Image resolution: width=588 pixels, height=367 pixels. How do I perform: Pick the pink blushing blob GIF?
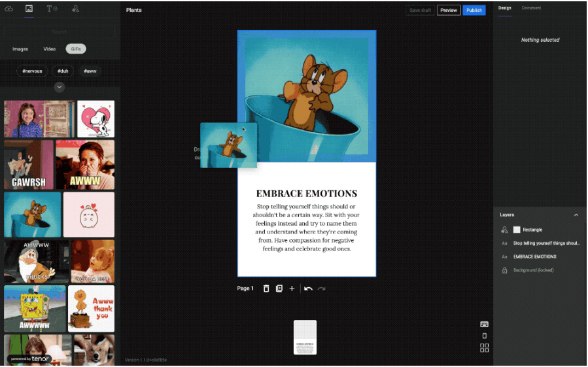tap(89, 215)
